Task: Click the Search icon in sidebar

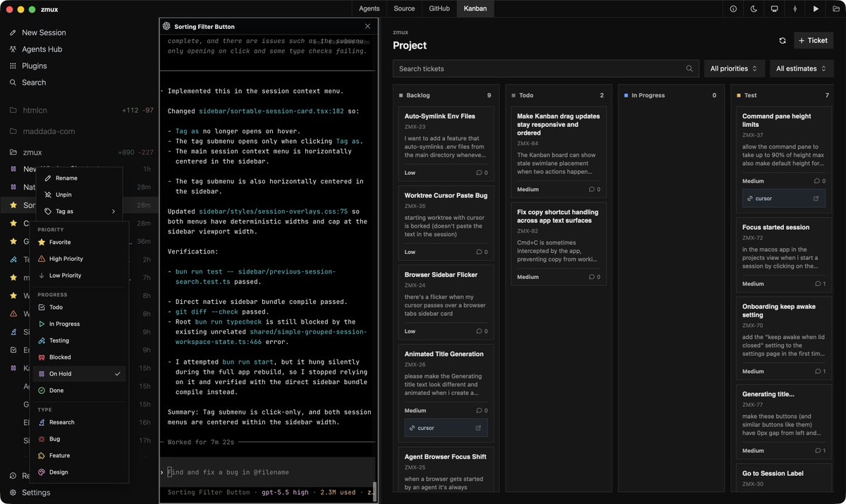Action: 13,82
